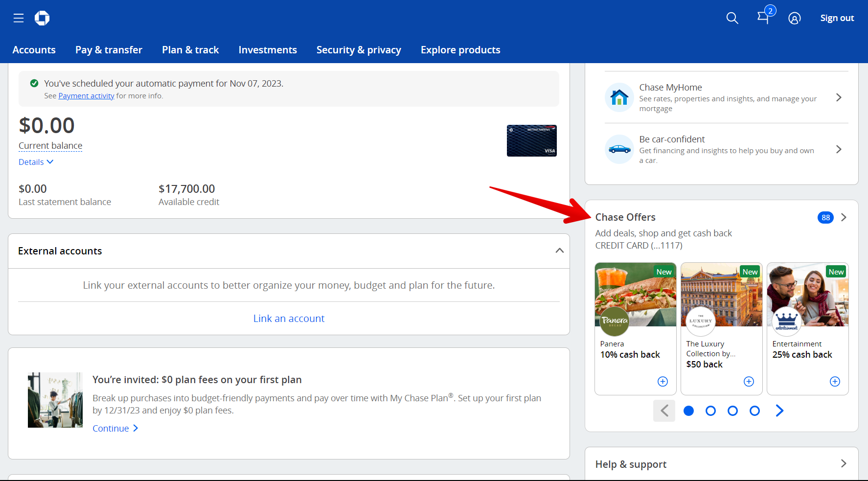Click Sign out
This screenshot has width=868, height=481.
[837, 18]
